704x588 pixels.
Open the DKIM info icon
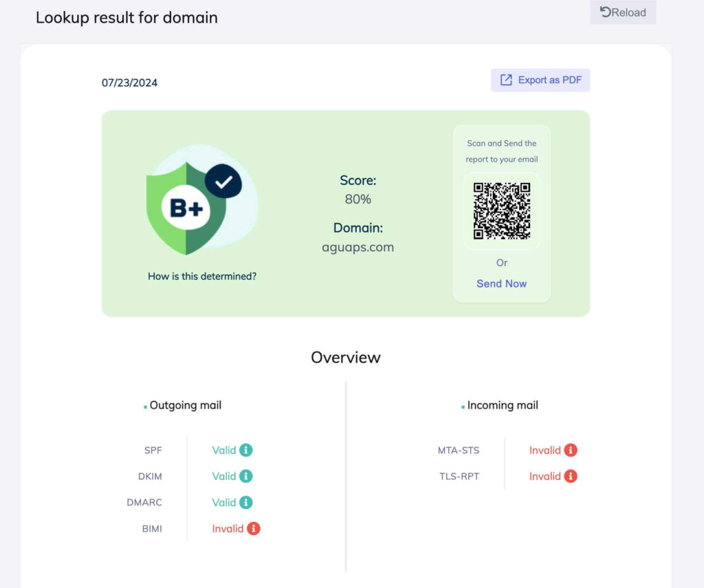click(x=246, y=476)
